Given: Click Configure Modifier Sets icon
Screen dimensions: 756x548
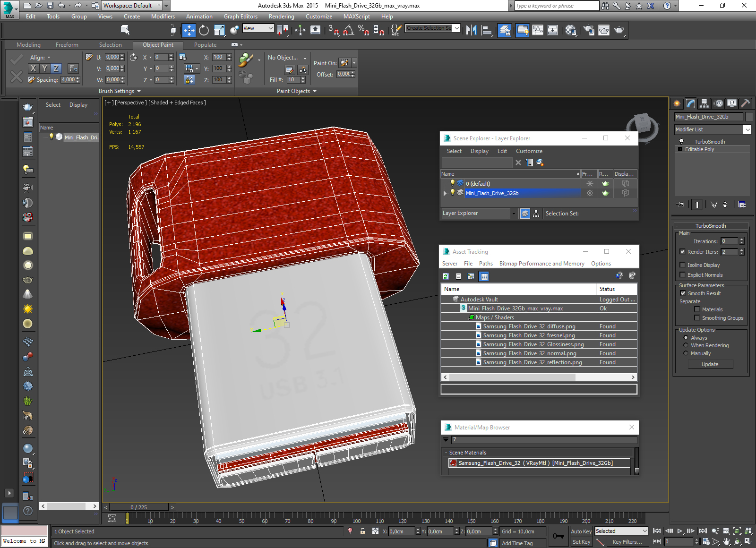Looking at the screenshot, I should click(x=742, y=205).
